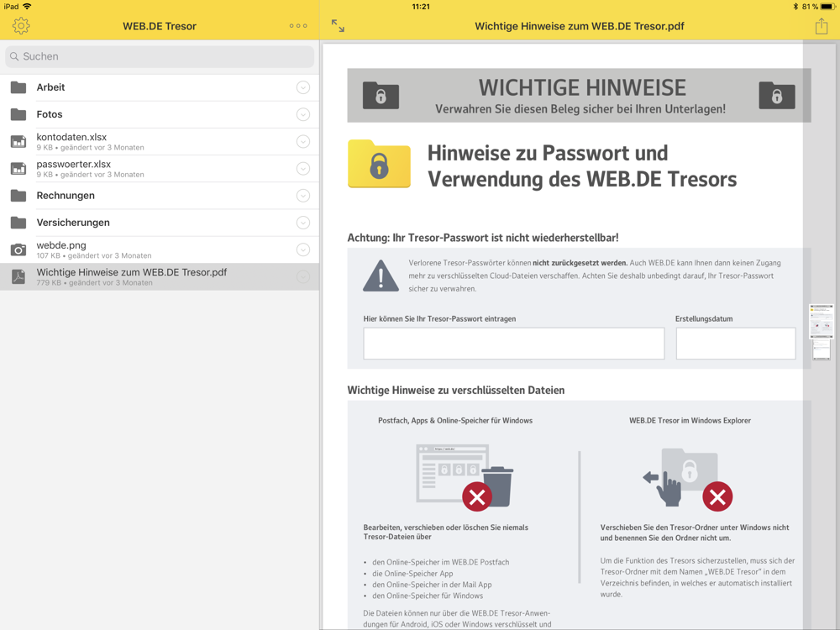Click the Arbeit folder icon
The image size is (840, 630).
tap(18, 87)
